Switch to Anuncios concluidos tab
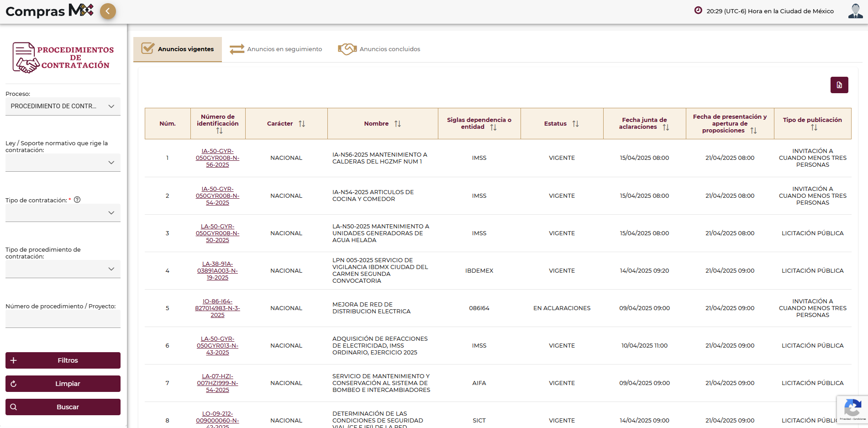Image resolution: width=868 pixels, height=428 pixels. pyautogui.click(x=379, y=49)
